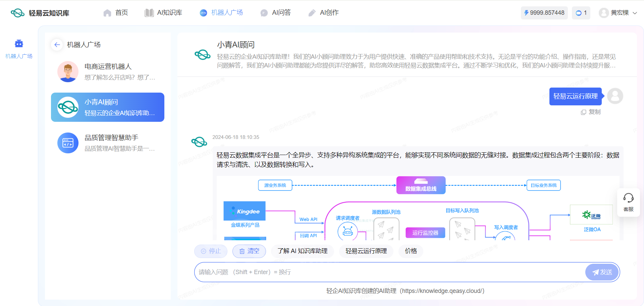This screenshot has width=644, height=306.
Task: Click the knowledge.qeasy.cloud footer link
Action: [442, 291]
